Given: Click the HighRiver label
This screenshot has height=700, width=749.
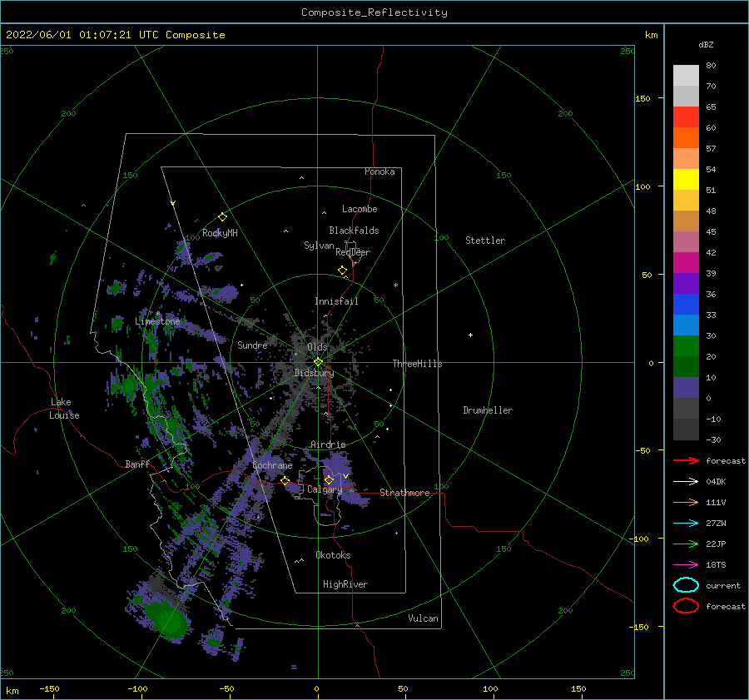Looking at the screenshot, I should coord(345,584).
